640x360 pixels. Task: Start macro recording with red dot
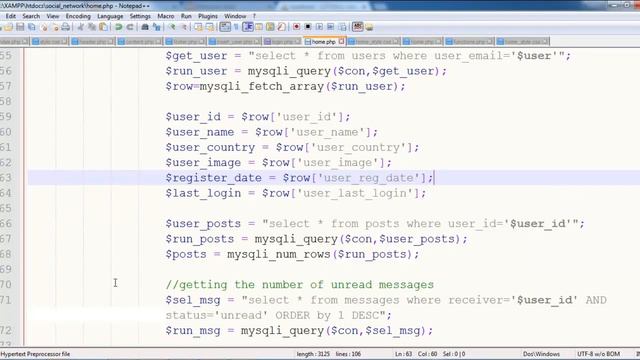(x=296, y=27)
